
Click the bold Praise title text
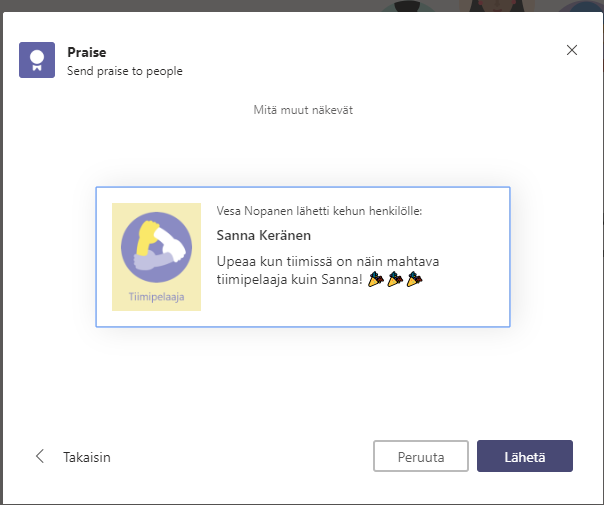86,52
